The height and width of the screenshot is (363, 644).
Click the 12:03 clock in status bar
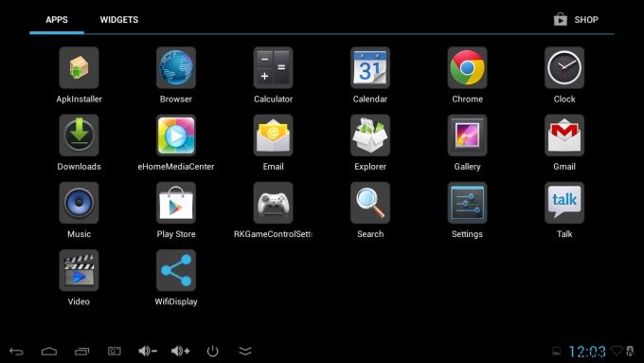[587, 352]
